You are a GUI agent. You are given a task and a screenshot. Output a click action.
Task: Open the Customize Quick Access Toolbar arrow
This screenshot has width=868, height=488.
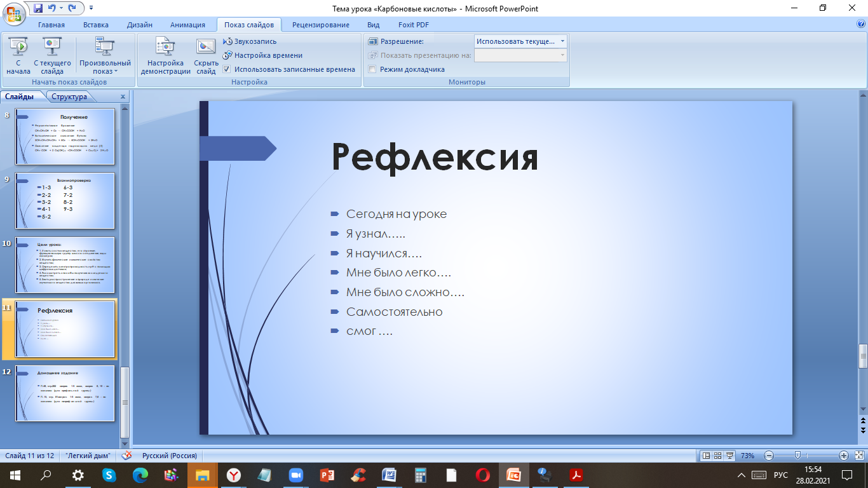[91, 8]
